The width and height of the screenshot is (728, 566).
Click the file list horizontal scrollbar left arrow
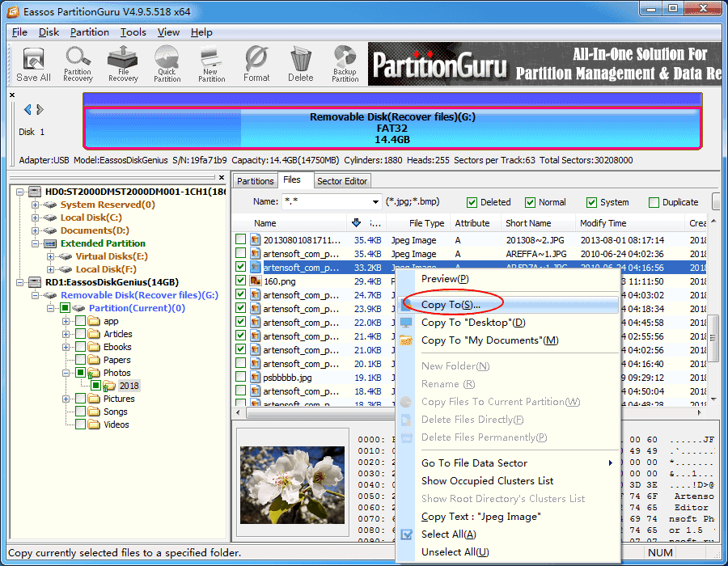(238, 412)
